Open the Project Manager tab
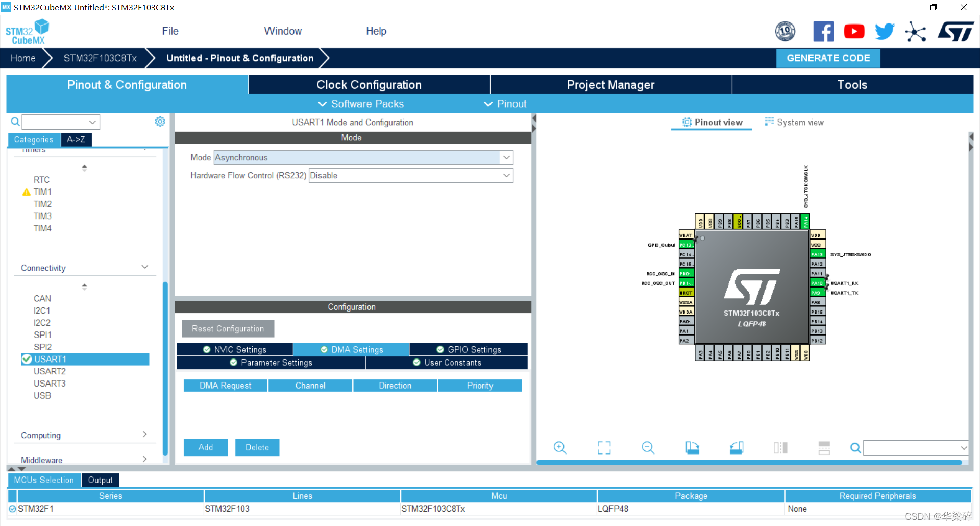980x526 pixels. 610,85
